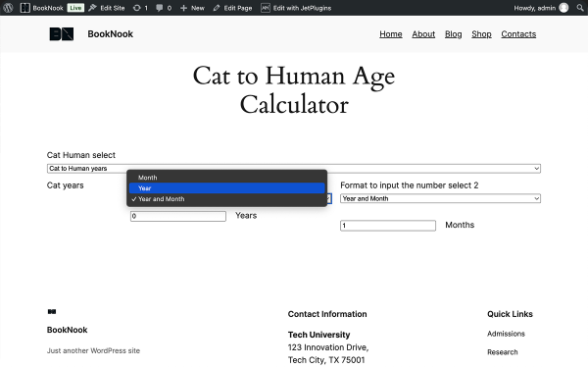Click the Tech University text
588x368 pixels.
(318, 335)
